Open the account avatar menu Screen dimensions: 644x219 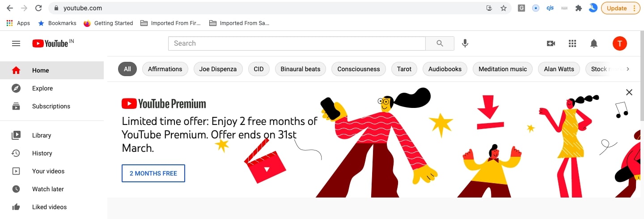pos(619,43)
